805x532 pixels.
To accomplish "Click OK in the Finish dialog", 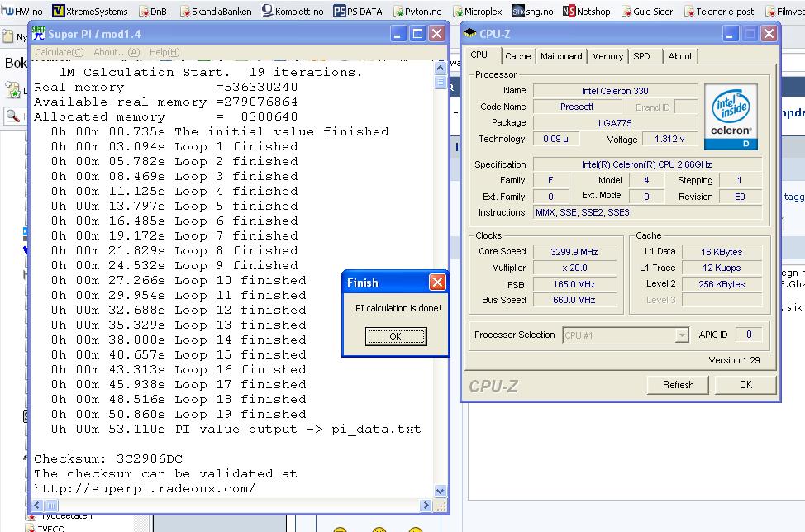I will pos(396,336).
